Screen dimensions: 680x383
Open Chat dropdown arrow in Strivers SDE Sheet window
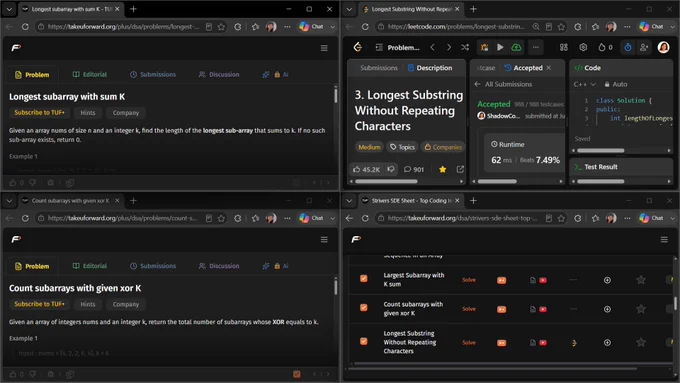[673, 218]
